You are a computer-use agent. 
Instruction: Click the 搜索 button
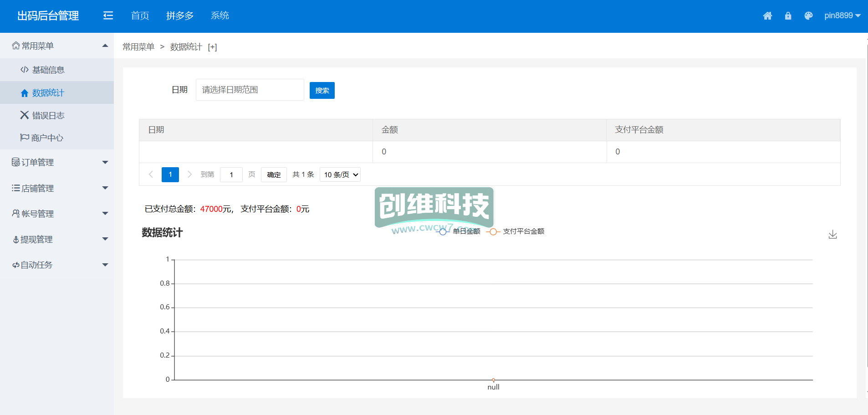pos(322,90)
